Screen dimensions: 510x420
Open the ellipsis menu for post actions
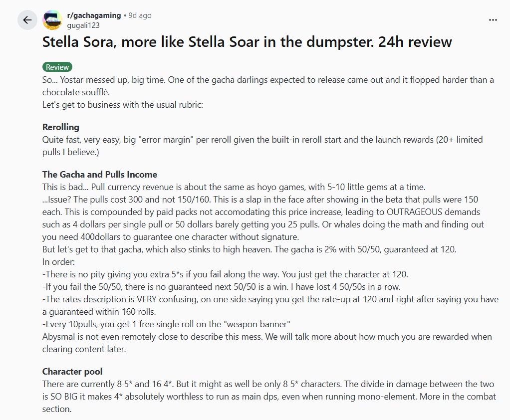click(493, 19)
